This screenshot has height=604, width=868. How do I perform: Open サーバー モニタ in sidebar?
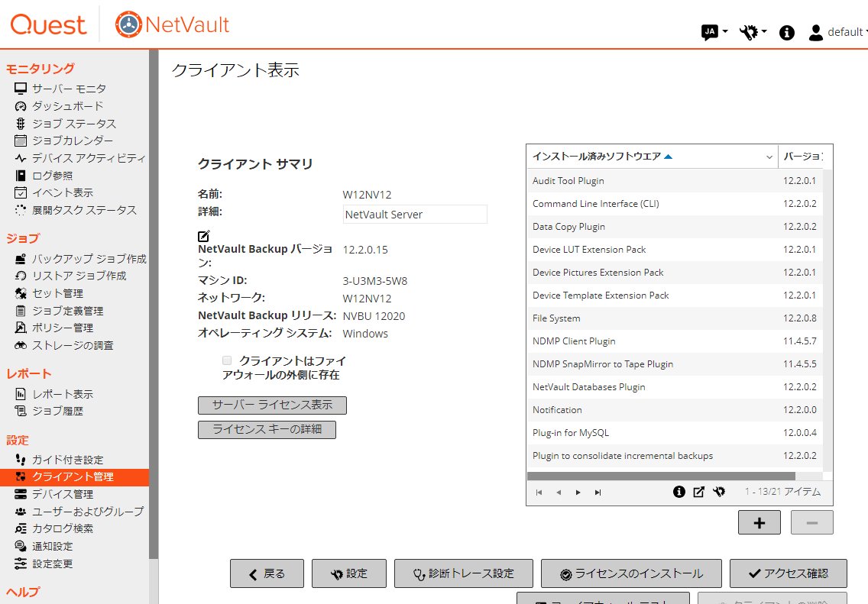pyautogui.click(x=69, y=89)
